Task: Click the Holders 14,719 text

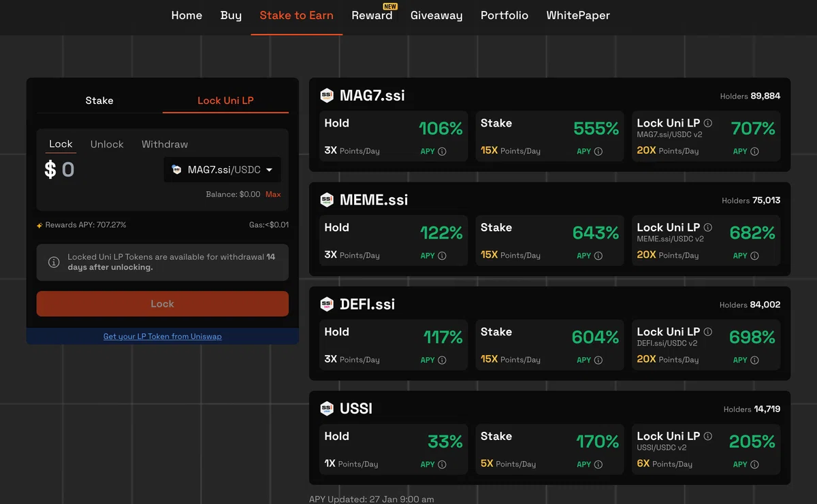Action: (x=752, y=409)
